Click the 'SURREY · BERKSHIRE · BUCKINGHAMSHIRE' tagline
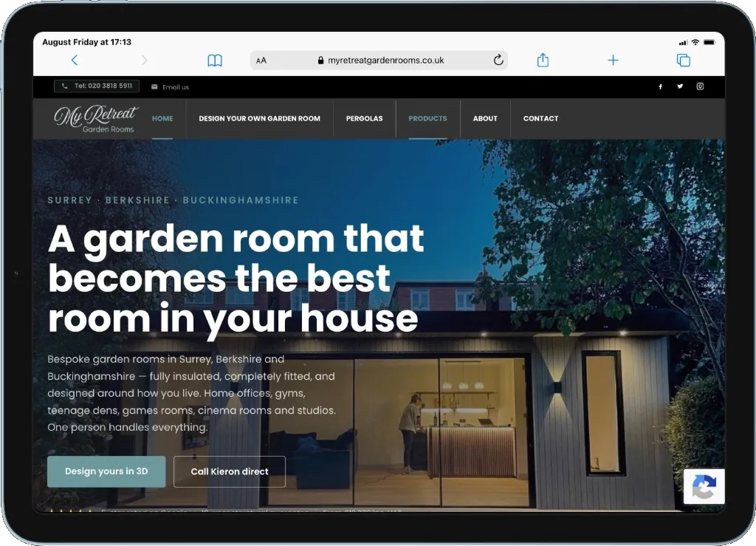 (173, 200)
